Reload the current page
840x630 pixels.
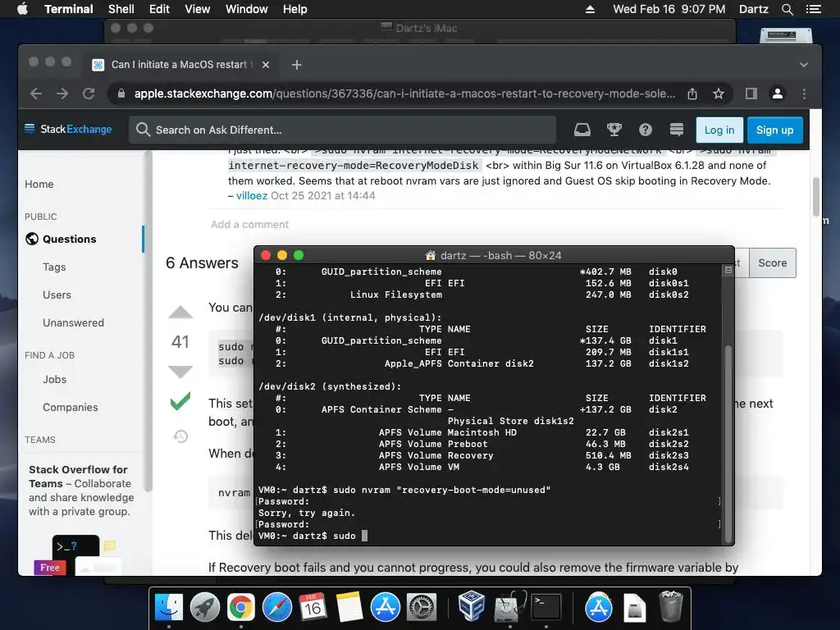[89, 94]
